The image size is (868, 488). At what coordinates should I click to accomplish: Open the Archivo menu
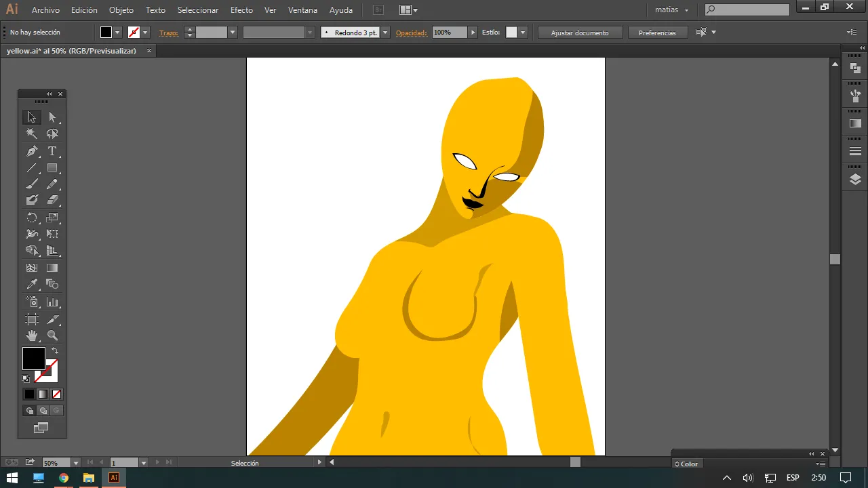45,10
